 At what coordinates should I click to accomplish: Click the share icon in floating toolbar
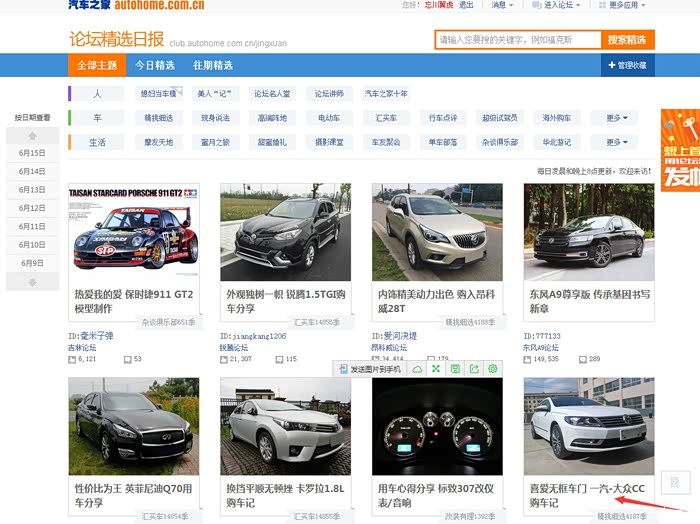click(474, 369)
